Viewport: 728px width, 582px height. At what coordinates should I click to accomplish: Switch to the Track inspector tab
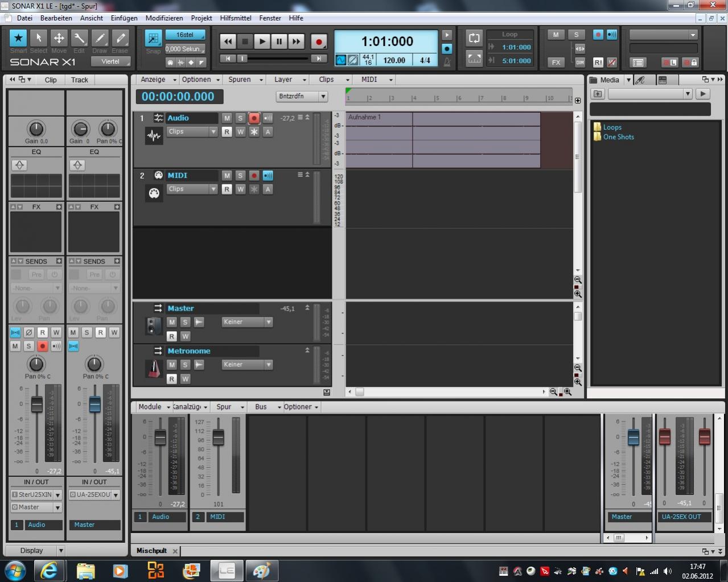(x=80, y=80)
